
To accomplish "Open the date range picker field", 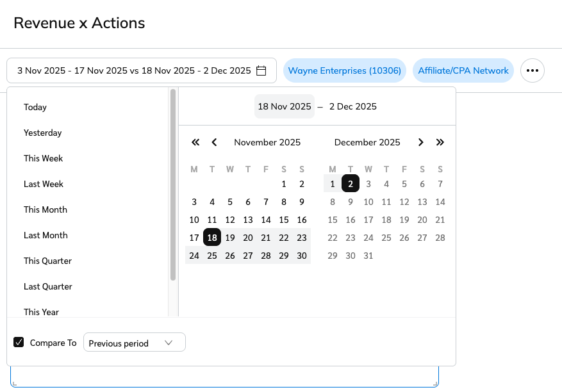I will click(x=135, y=70).
